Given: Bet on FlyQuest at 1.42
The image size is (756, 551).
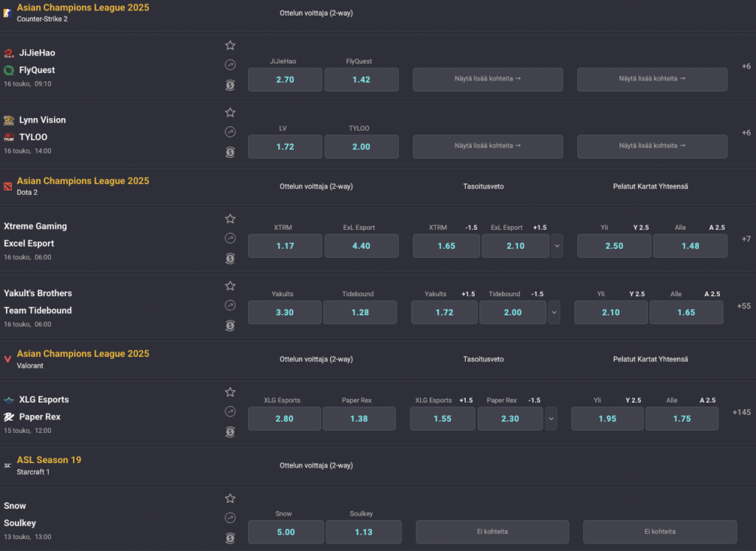Looking at the screenshot, I should point(361,80).
